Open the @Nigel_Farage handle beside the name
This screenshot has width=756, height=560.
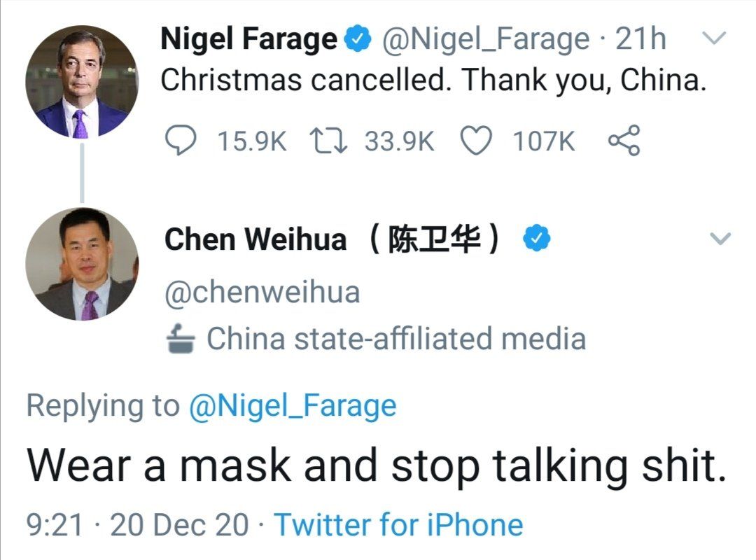coord(485,40)
